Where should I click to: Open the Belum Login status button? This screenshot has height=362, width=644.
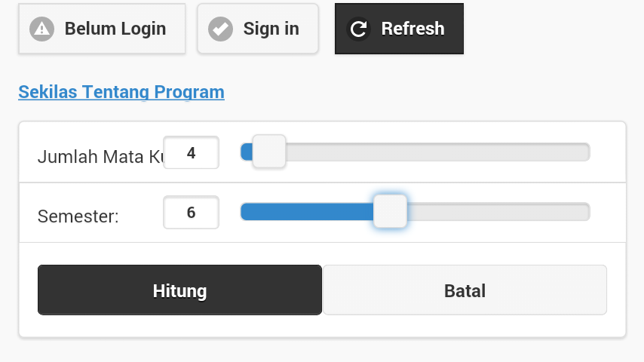point(102,29)
